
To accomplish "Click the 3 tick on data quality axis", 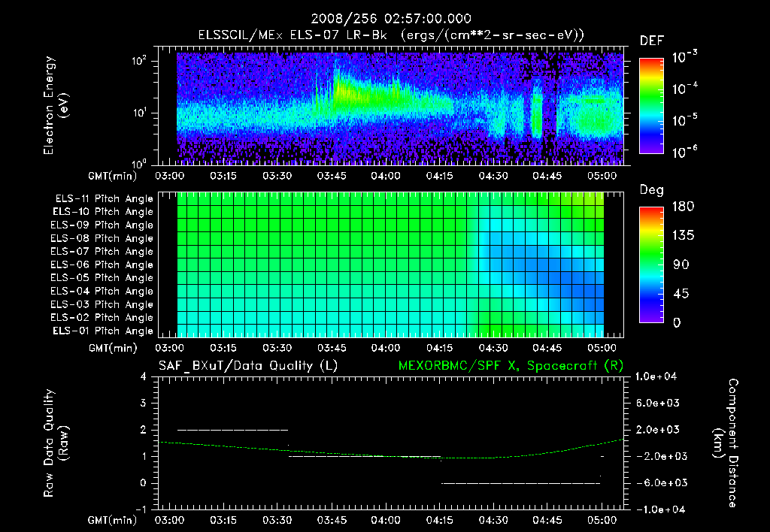I will pos(144,403).
